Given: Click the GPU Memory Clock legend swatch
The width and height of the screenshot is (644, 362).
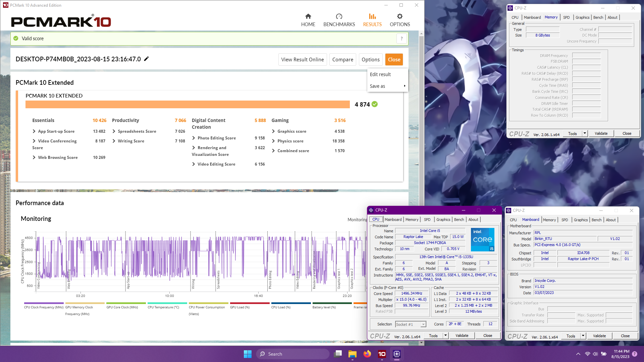Looking at the screenshot, I should (85, 303).
